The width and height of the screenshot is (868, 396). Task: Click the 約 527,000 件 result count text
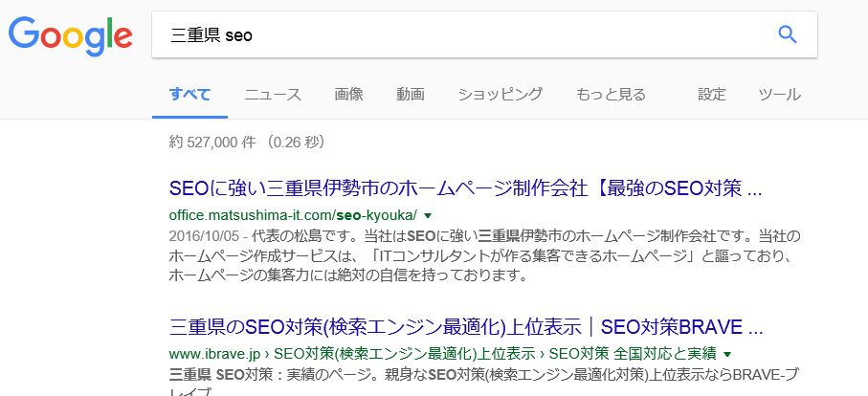(x=247, y=143)
